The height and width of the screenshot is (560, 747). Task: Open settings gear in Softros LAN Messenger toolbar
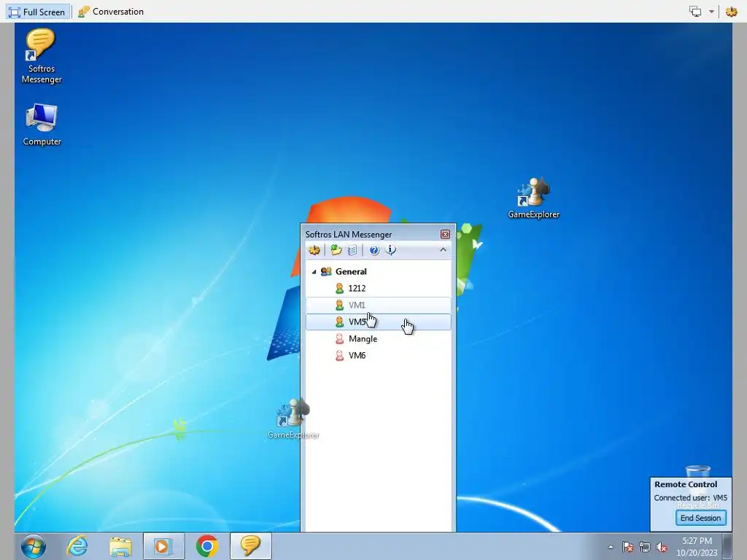[314, 250]
